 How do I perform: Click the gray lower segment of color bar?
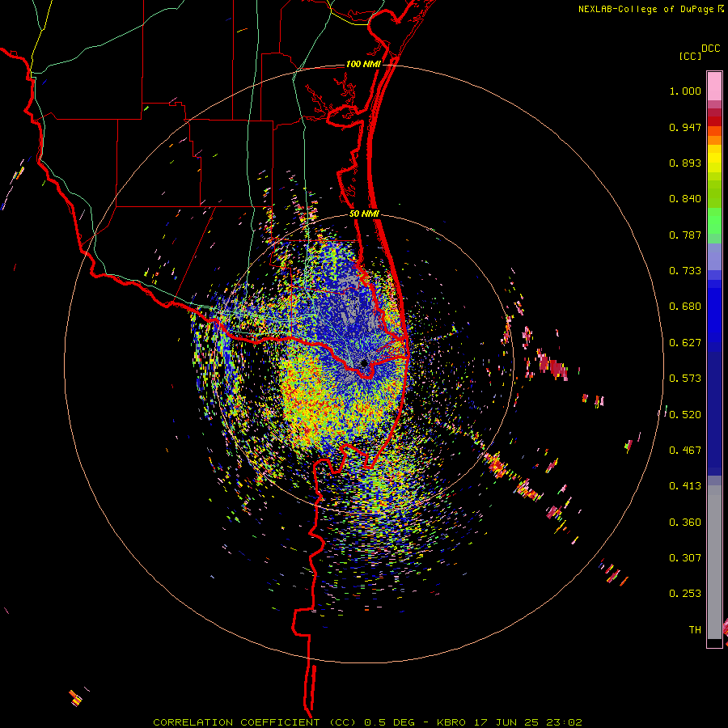pos(714,562)
